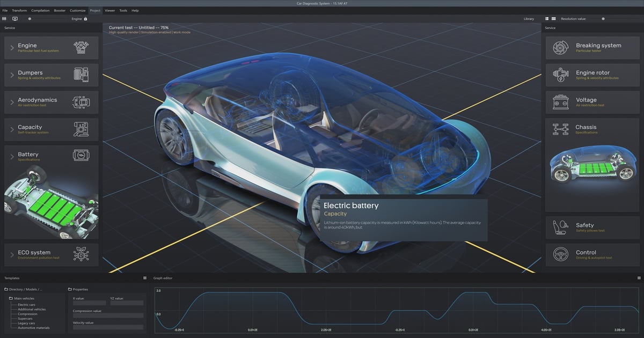This screenshot has height=338, width=644.
Task: Select Compression in the tree
Action: click(27, 314)
